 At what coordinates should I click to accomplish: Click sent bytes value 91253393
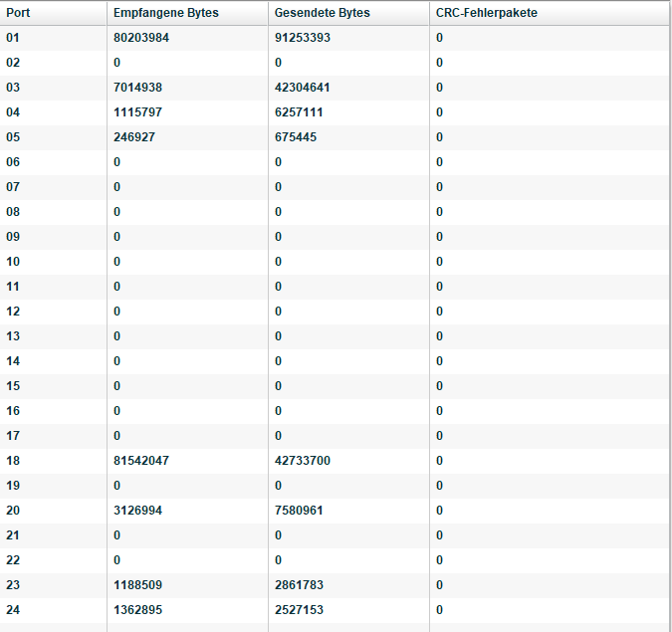(x=303, y=38)
